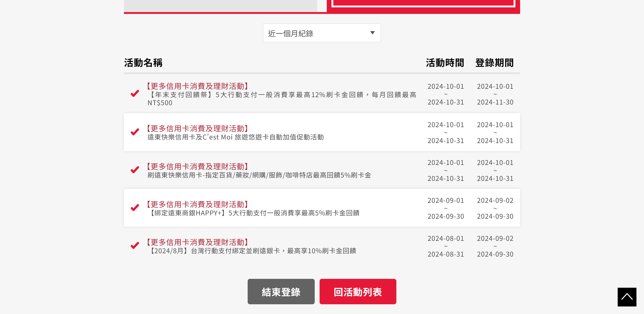Viewport: 644px width, 314px height.
Task: Click the dropdown arrow beside 近一個月紀錄
Action: click(372, 33)
